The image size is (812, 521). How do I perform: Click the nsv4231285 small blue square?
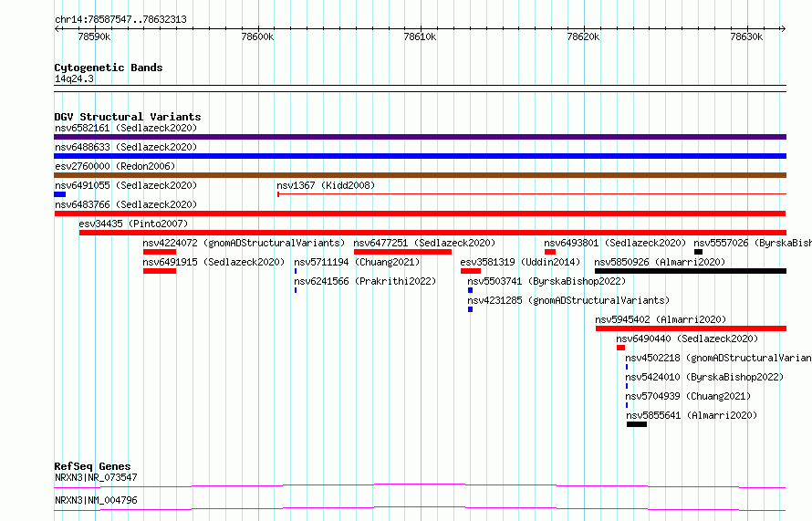tap(470, 309)
